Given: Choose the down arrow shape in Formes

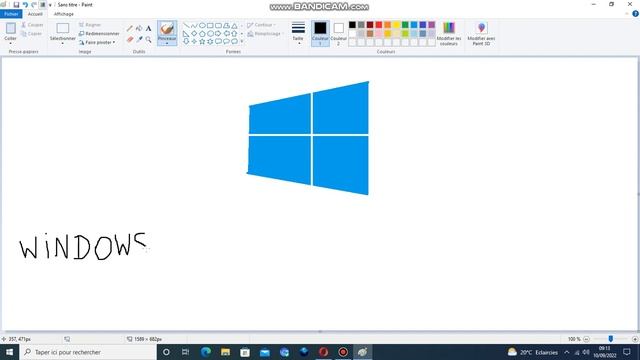Looking at the screenshot, I should [x=186, y=41].
